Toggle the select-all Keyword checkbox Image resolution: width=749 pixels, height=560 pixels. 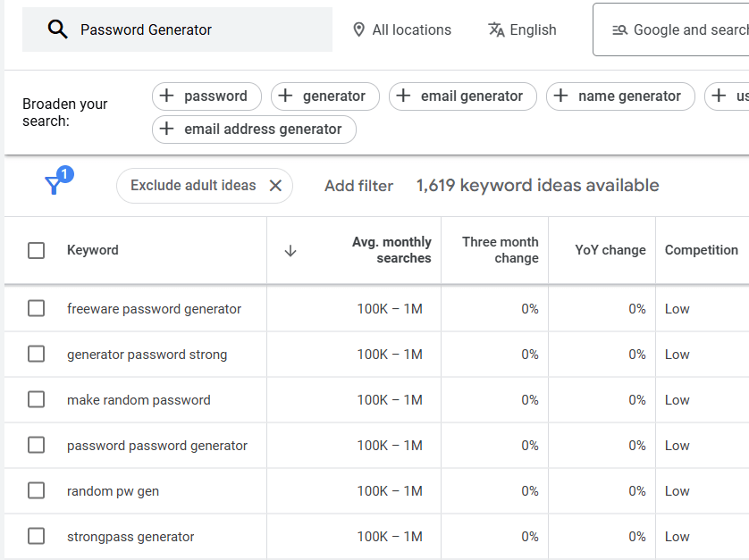click(37, 251)
